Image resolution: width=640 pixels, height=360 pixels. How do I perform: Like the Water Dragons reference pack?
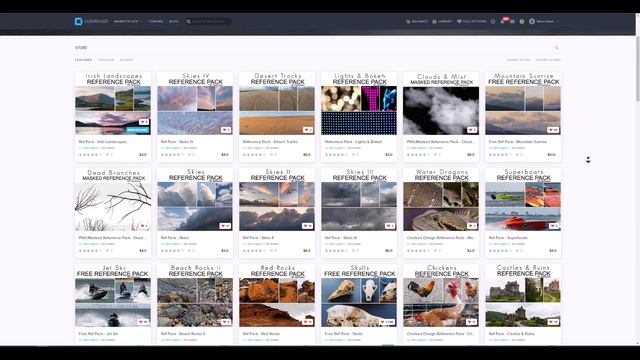pyautogui.click(x=472, y=226)
